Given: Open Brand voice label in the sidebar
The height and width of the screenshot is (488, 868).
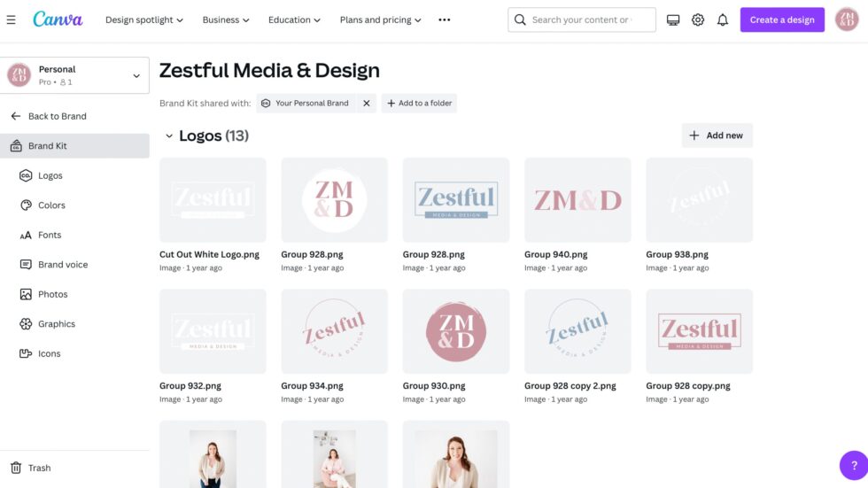Looking at the screenshot, I should (63, 265).
